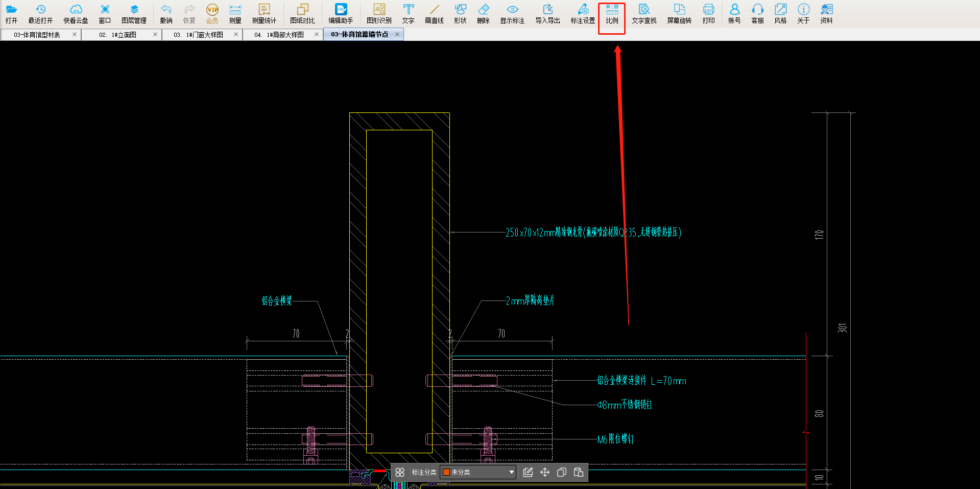Click the 撤销 undo button
Screen dimensions: 980x489
tap(166, 14)
